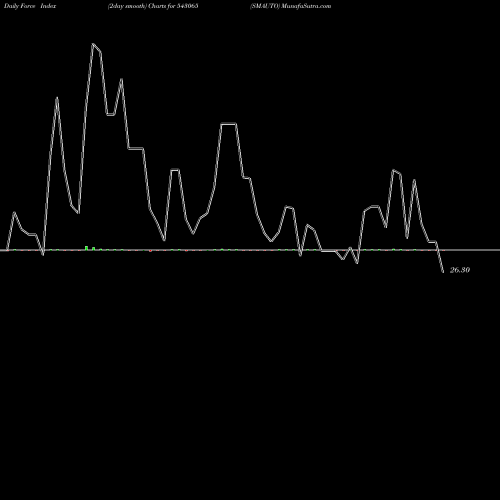Viewport: 500px width, 500px height.
Task: Click the tall green volume bar on baseline
Action: click(86, 248)
